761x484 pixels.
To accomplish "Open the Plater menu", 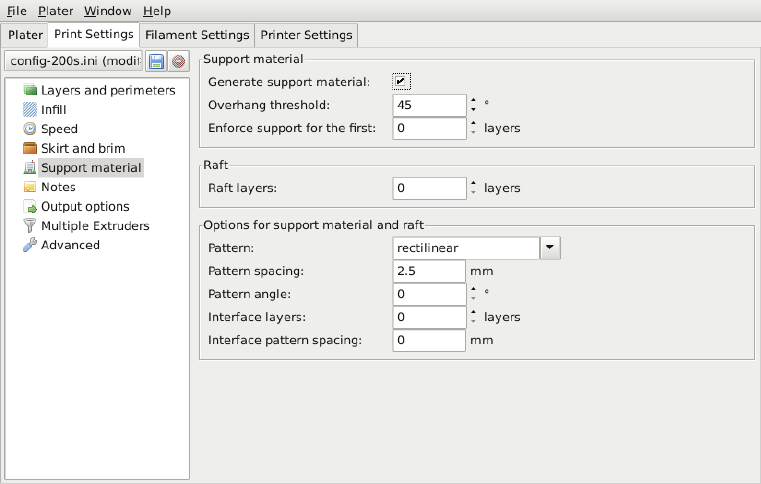I will (55, 11).
